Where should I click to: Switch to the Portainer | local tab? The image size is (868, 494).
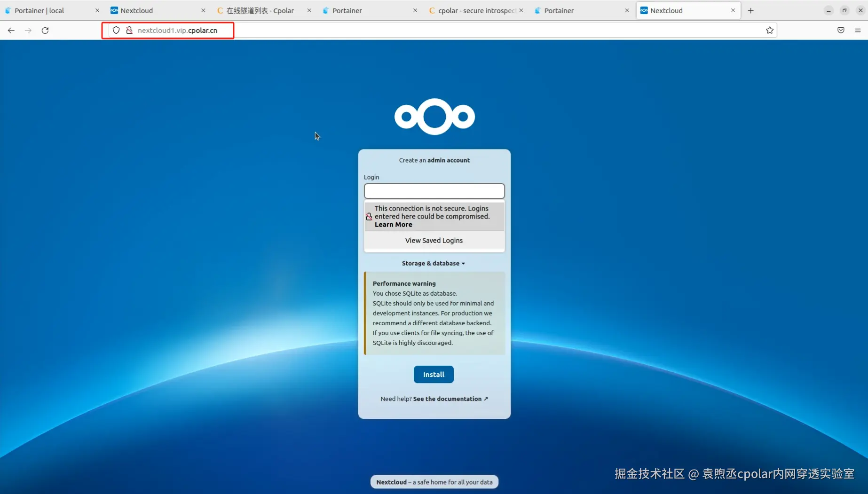[x=53, y=10]
